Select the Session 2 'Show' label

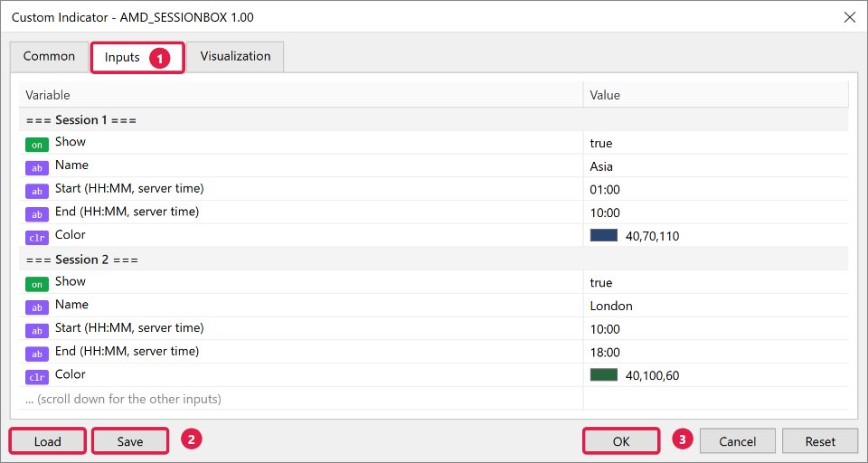click(71, 281)
